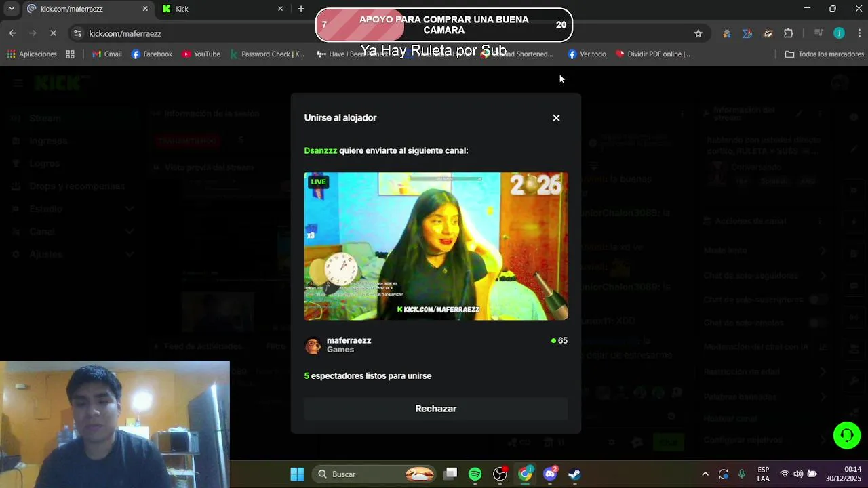The image size is (868, 488).
Task: Click the Buscar taskbar search box
Action: pos(374,474)
